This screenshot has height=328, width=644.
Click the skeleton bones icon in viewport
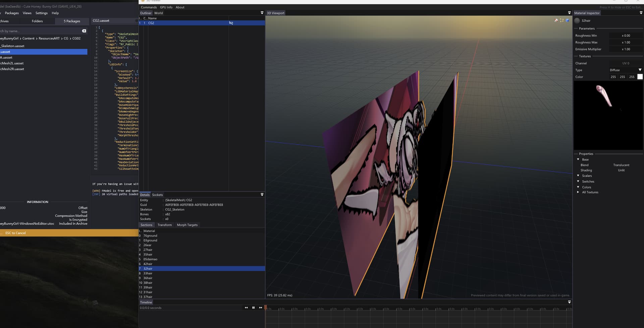(562, 20)
